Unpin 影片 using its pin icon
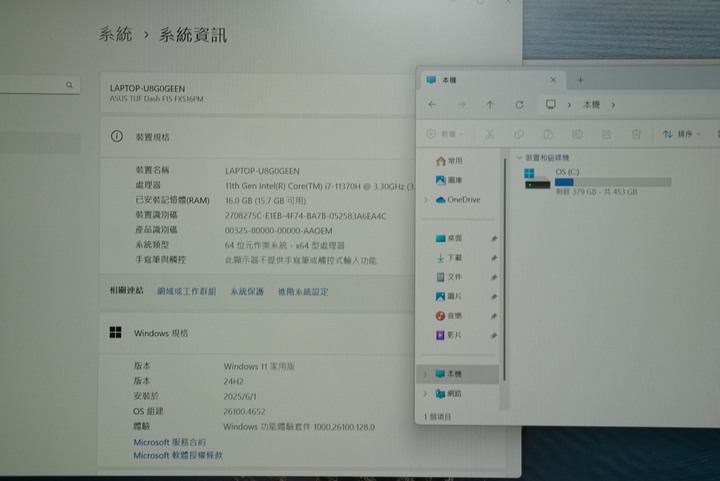The image size is (720, 481). (494, 336)
